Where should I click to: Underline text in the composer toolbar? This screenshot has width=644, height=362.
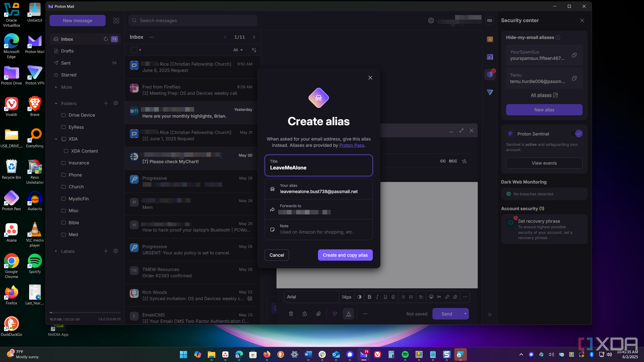click(385, 297)
